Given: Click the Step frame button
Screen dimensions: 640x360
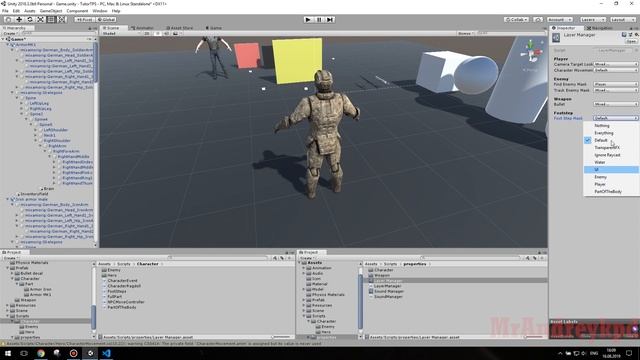Looking at the screenshot, I should (x=330, y=20).
